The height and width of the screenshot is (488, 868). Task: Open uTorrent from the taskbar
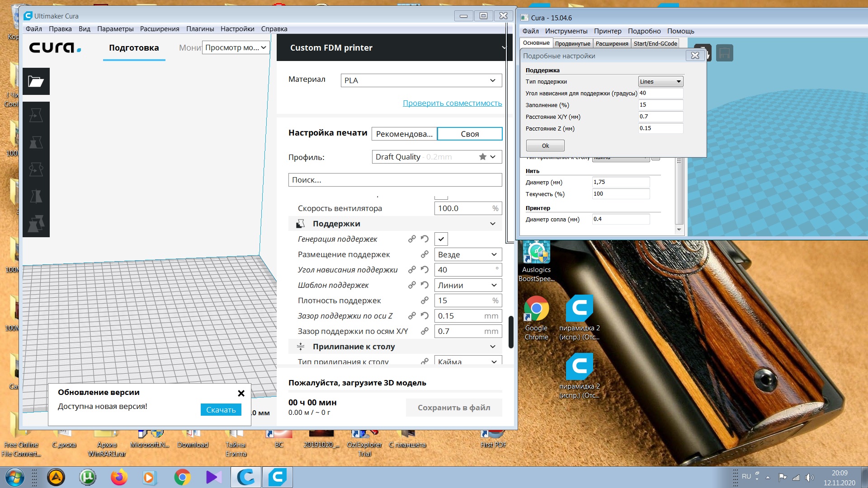pyautogui.click(x=87, y=477)
